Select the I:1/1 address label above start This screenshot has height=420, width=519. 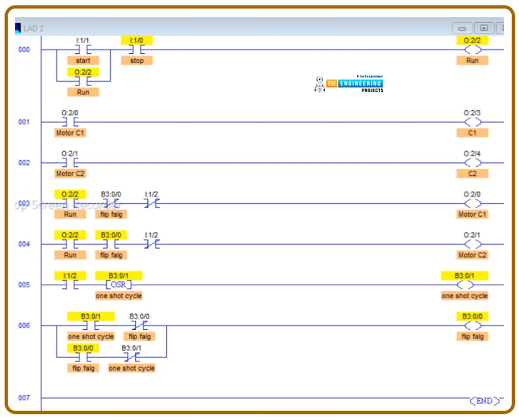[83, 40]
